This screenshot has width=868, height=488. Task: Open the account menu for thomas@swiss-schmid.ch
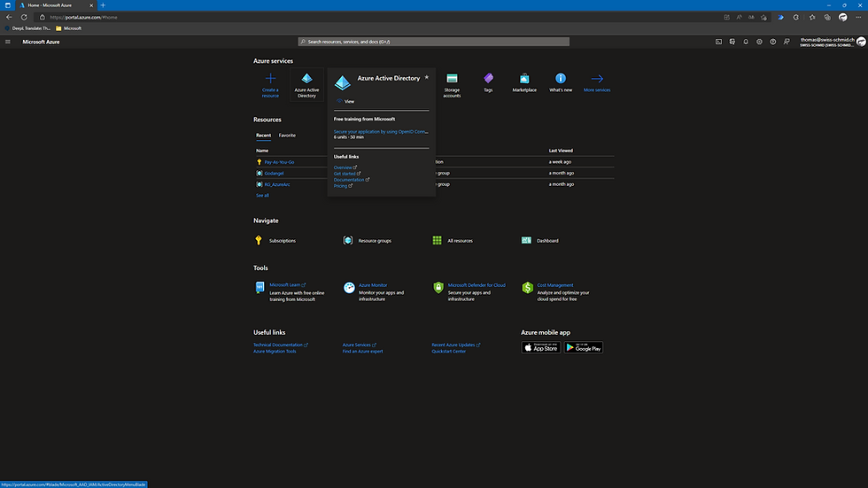click(x=833, y=42)
